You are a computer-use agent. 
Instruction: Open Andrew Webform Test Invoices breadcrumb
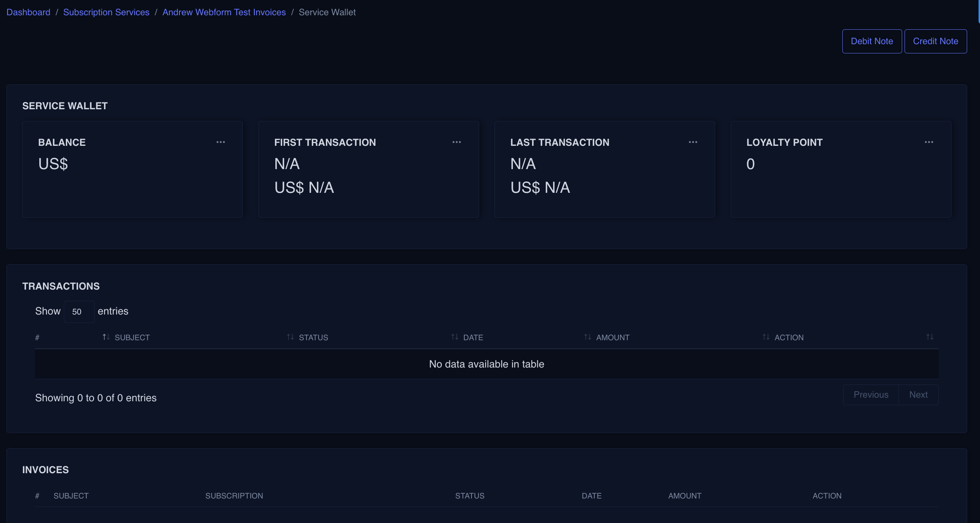pyautogui.click(x=224, y=12)
